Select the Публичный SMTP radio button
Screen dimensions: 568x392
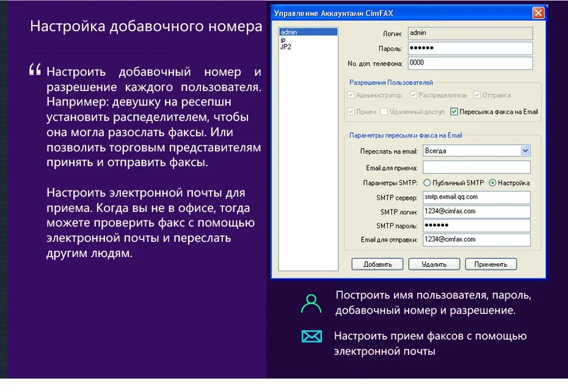click(427, 183)
